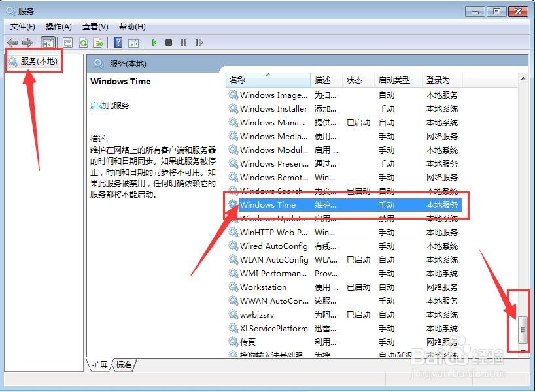Click the Export list toolbar icon
535x392 pixels.
(98, 42)
